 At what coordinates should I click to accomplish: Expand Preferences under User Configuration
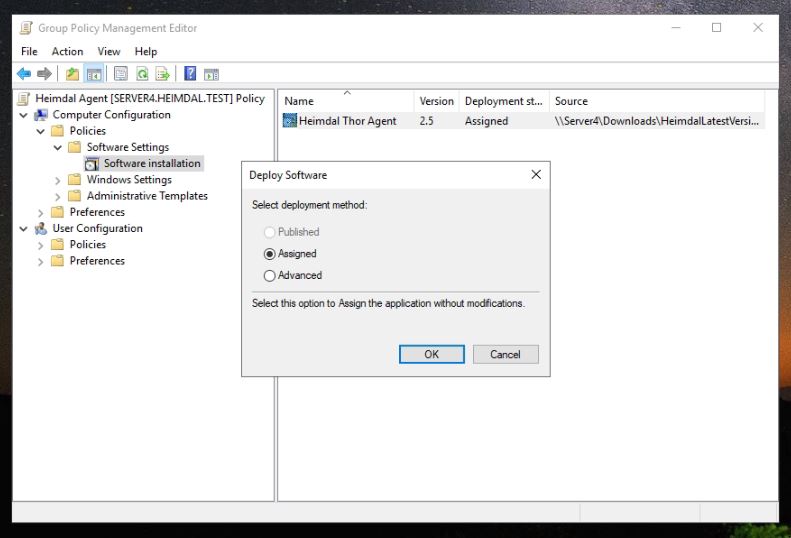tap(40, 261)
